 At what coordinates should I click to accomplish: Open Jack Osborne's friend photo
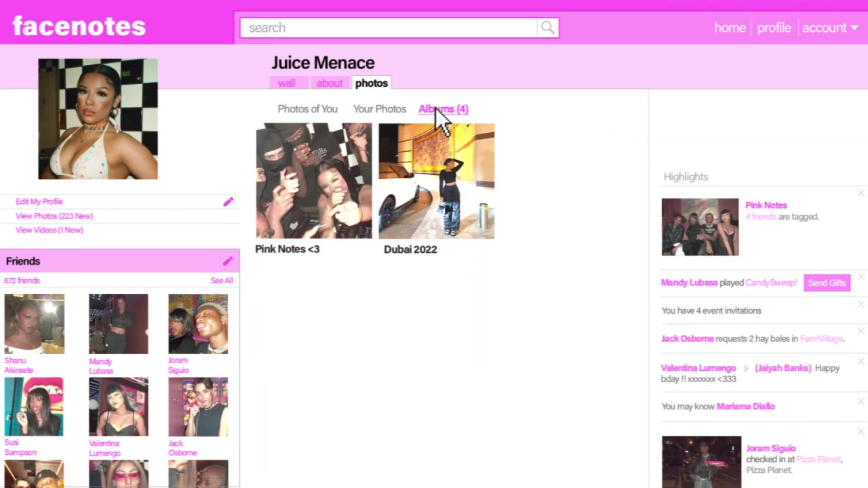pyautogui.click(x=198, y=407)
